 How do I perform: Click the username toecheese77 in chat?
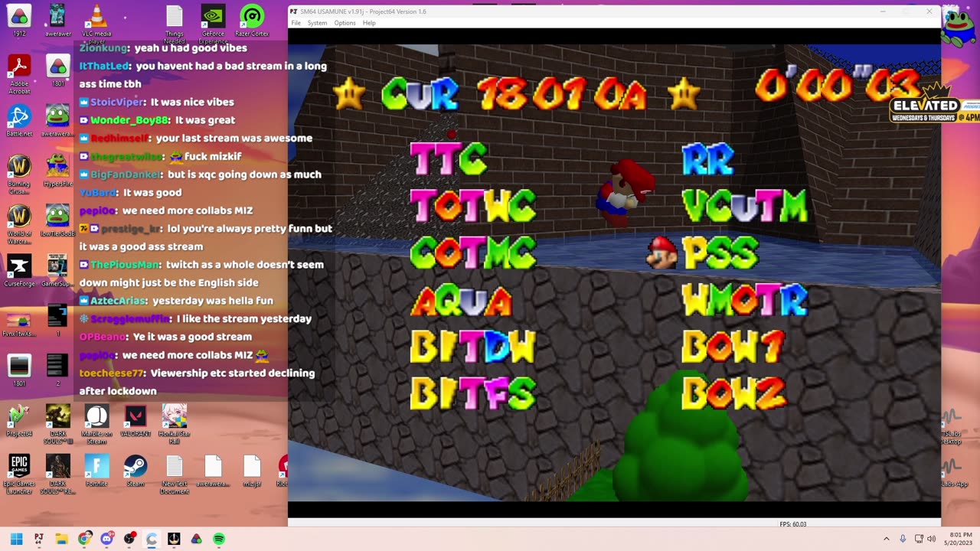click(x=111, y=373)
